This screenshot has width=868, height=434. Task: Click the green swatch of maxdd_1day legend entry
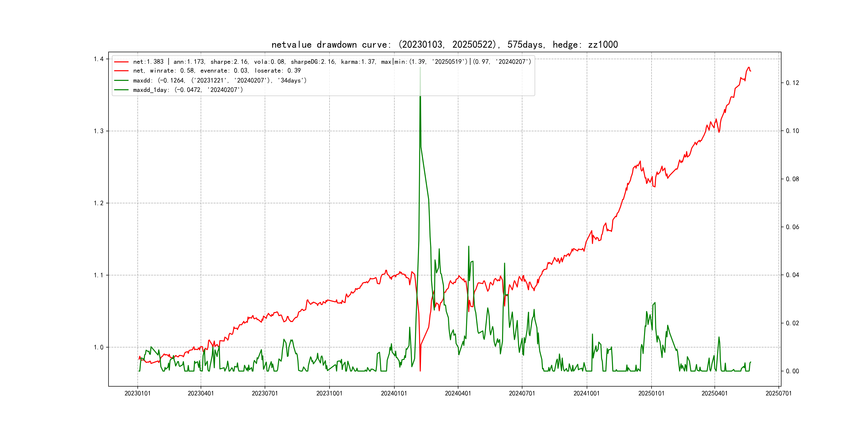121,90
